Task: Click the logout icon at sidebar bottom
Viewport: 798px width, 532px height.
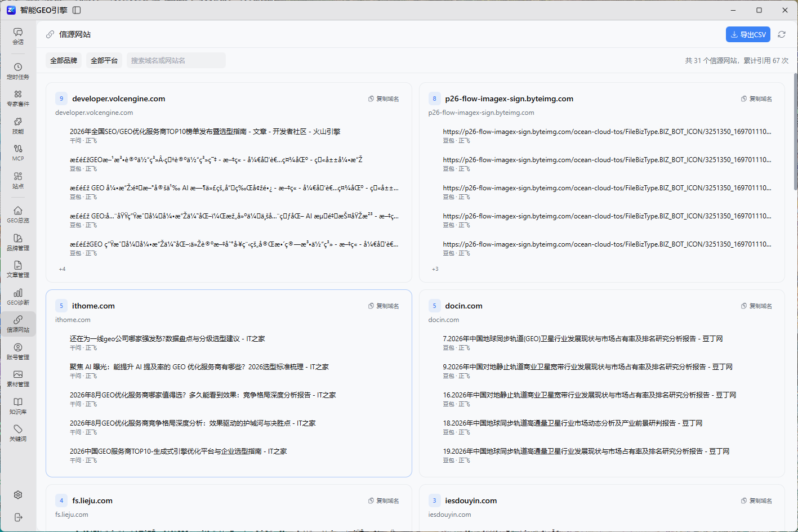Action: tap(18, 517)
